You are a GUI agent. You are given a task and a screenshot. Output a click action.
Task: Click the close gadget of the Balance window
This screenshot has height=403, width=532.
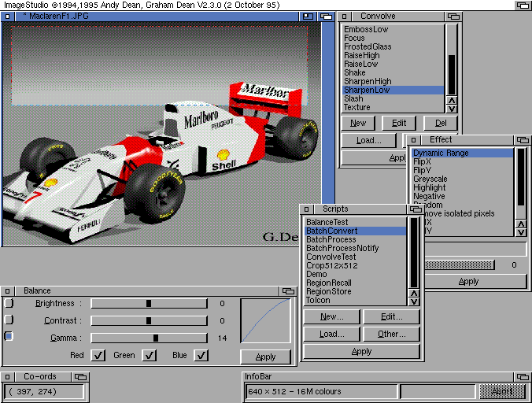click(7, 291)
